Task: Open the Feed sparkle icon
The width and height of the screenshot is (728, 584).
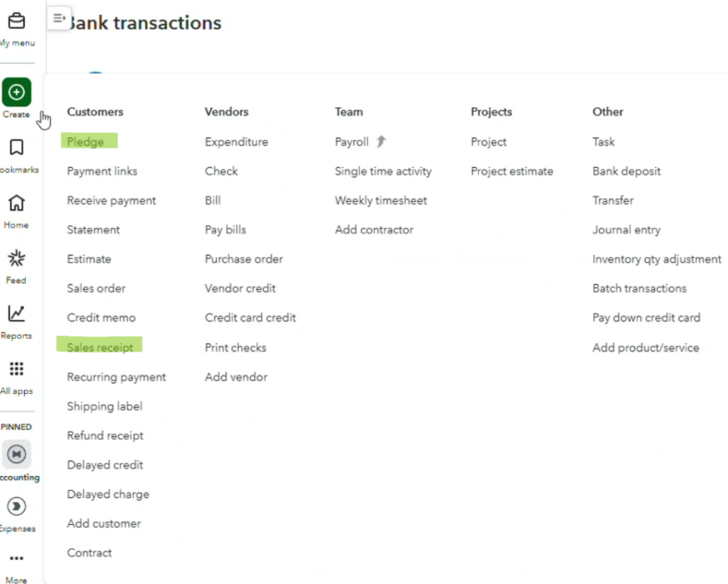Action: [17, 258]
